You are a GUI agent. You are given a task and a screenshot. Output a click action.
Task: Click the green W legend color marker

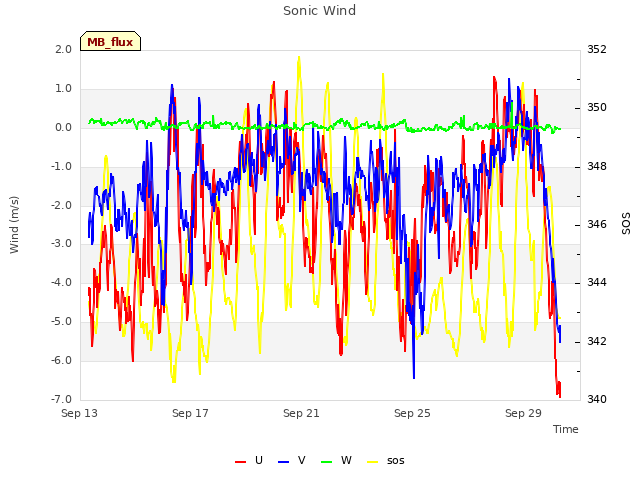[327, 462]
